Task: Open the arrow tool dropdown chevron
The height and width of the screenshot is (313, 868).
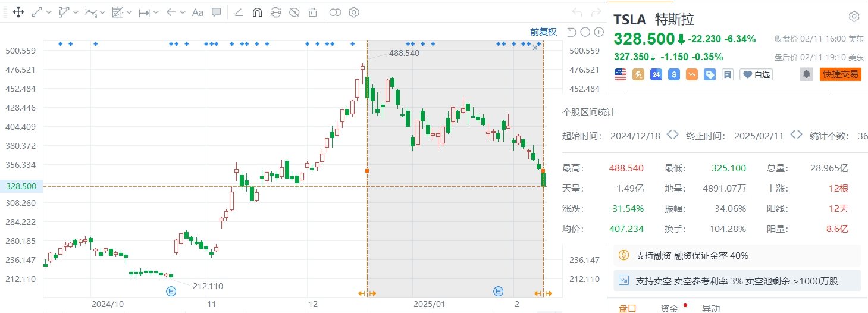Action: pyautogui.click(x=182, y=12)
